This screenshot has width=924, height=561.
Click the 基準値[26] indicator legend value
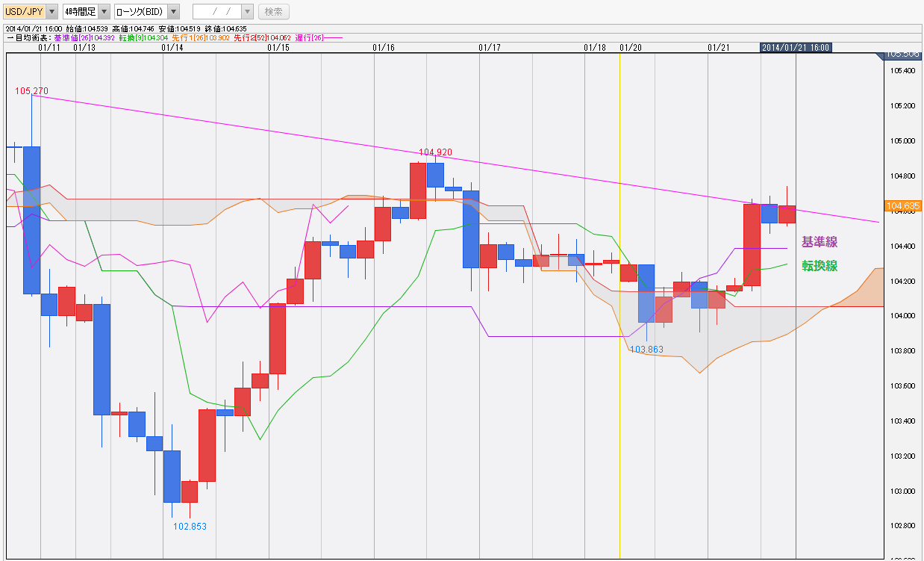(x=84, y=37)
